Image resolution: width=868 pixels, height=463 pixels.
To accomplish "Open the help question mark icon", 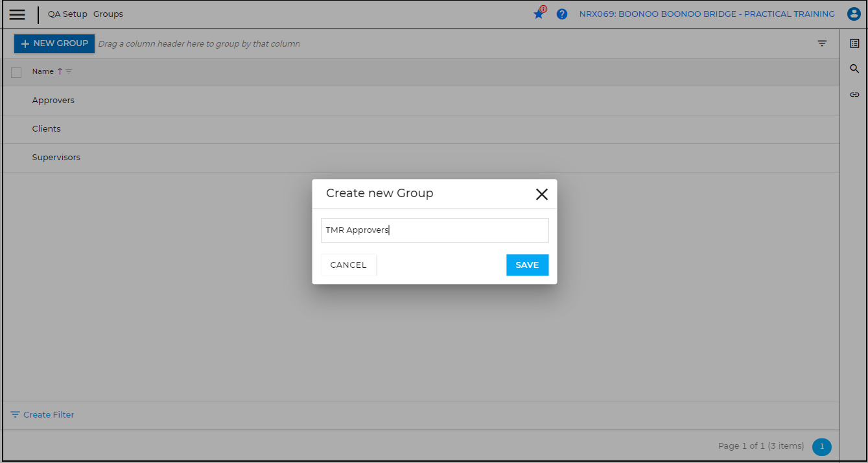I will pos(562,14).
